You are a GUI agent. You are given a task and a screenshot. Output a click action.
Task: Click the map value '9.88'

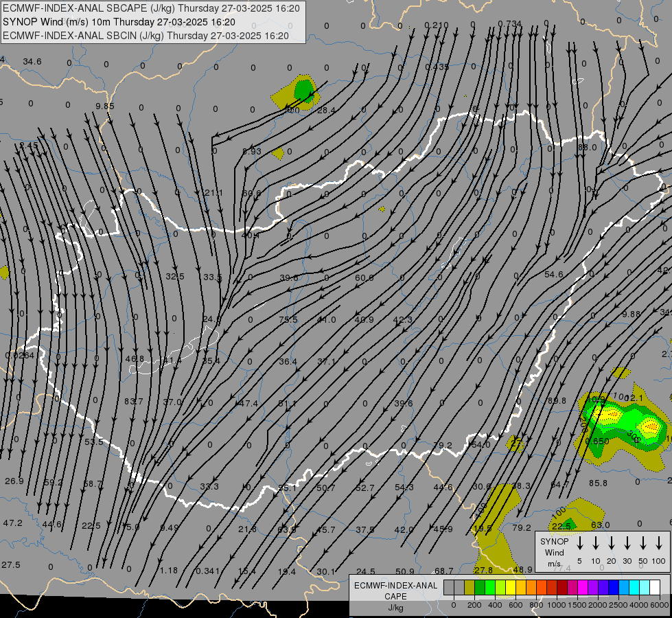coord(632,314)
